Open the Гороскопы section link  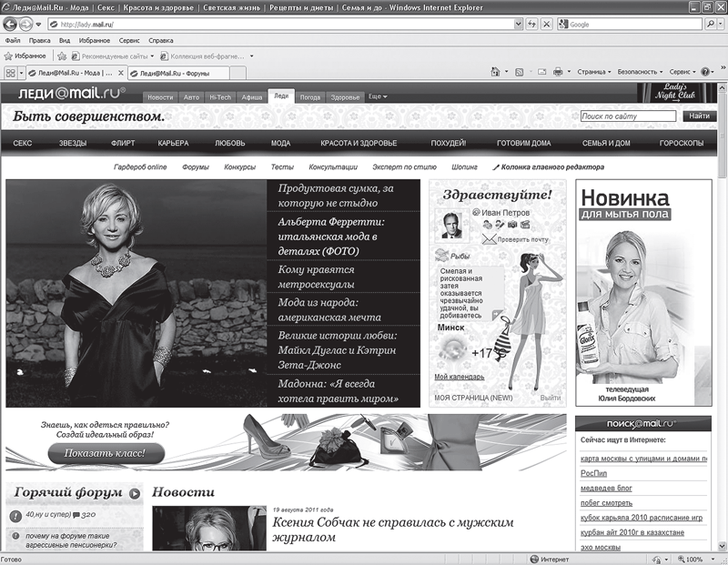point(681,143)
